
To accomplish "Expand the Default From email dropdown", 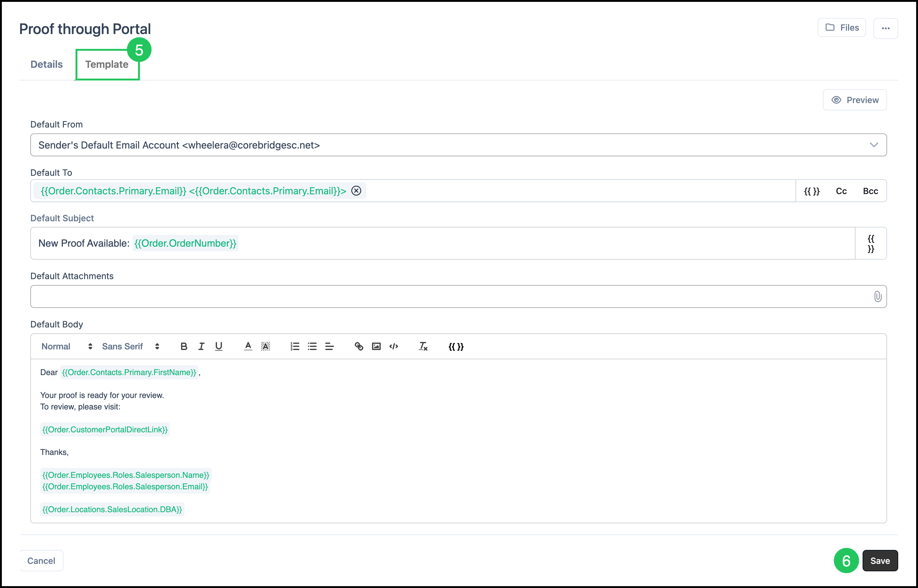I will coord(873,145).
